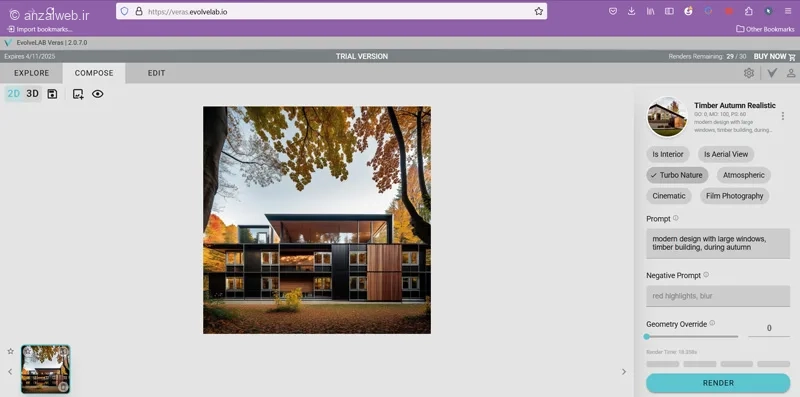
Task: Switch to the EXPLORE tab
Action: 32,73
